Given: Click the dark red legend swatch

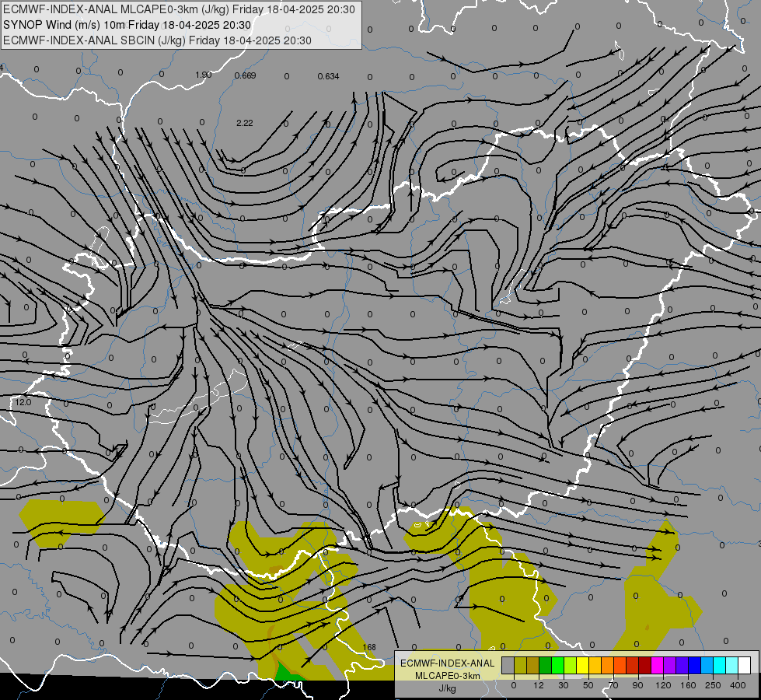Looking at the screenshot, I should (x=644, y=665).
